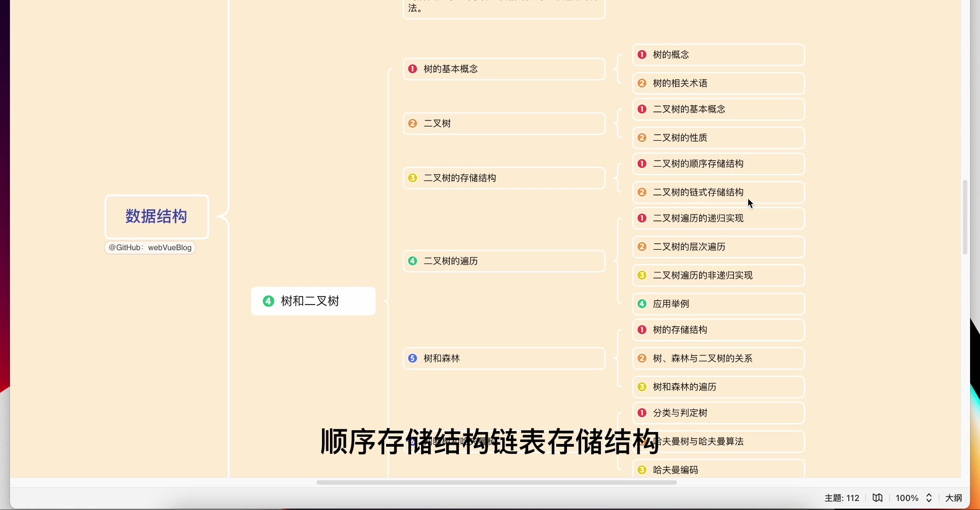Click the yellow 3 marker on 二叉树的存储结构

click(x=413, y=178)
